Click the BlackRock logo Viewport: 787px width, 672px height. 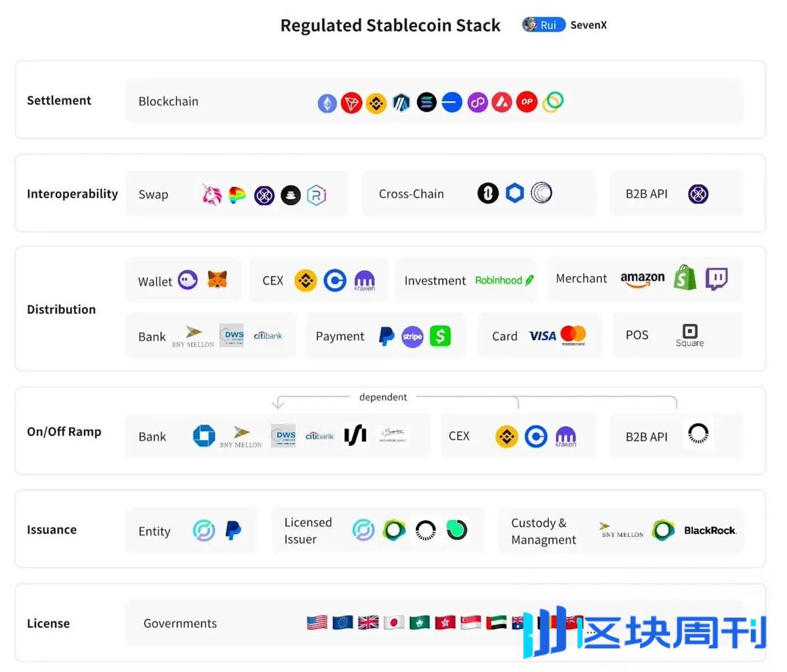click(710, 530)
